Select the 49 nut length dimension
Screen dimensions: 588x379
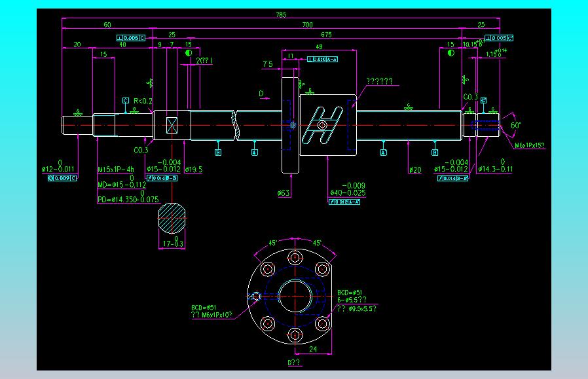coord(319,47)
